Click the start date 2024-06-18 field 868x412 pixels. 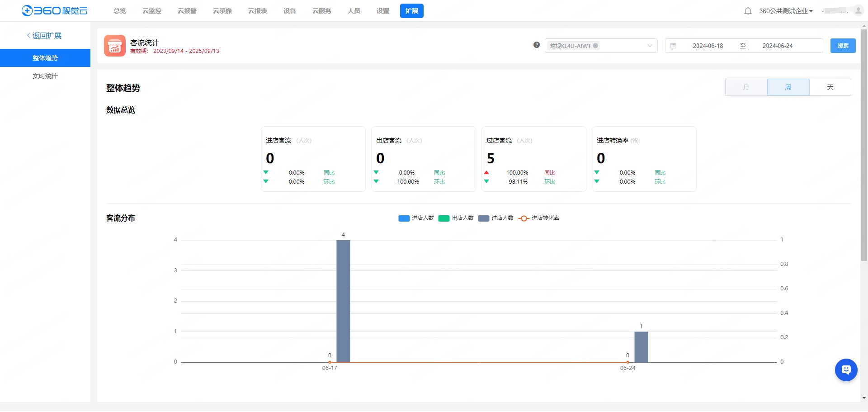tap(708, 46)
